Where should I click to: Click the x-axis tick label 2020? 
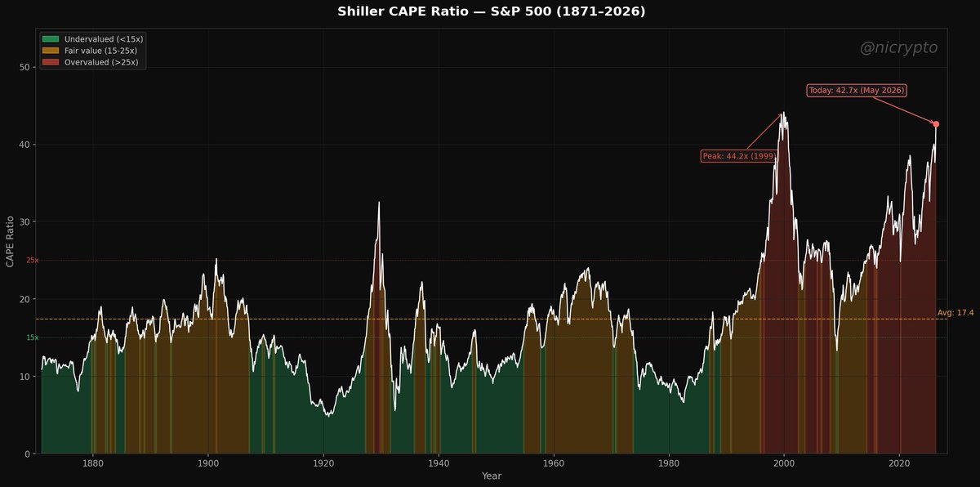(x=900, y=462)
